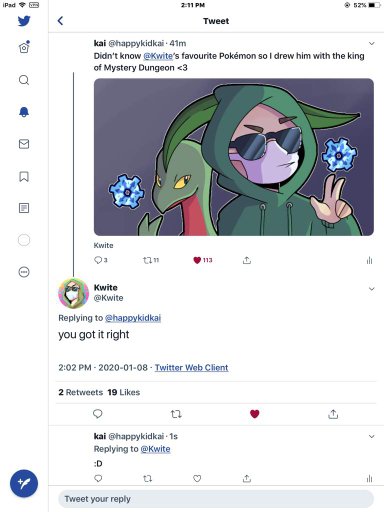Open the Notifications bell in the sidebar
This screenshot has width=384, height=512.
click(24, 112)
